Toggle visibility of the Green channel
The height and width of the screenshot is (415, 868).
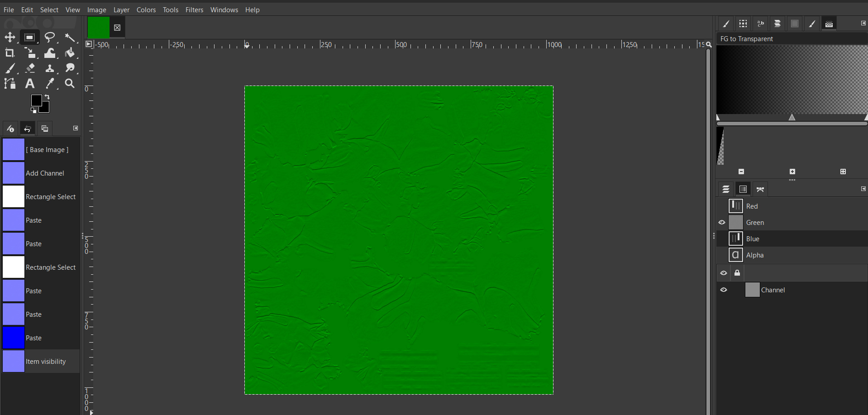point(722,222)
